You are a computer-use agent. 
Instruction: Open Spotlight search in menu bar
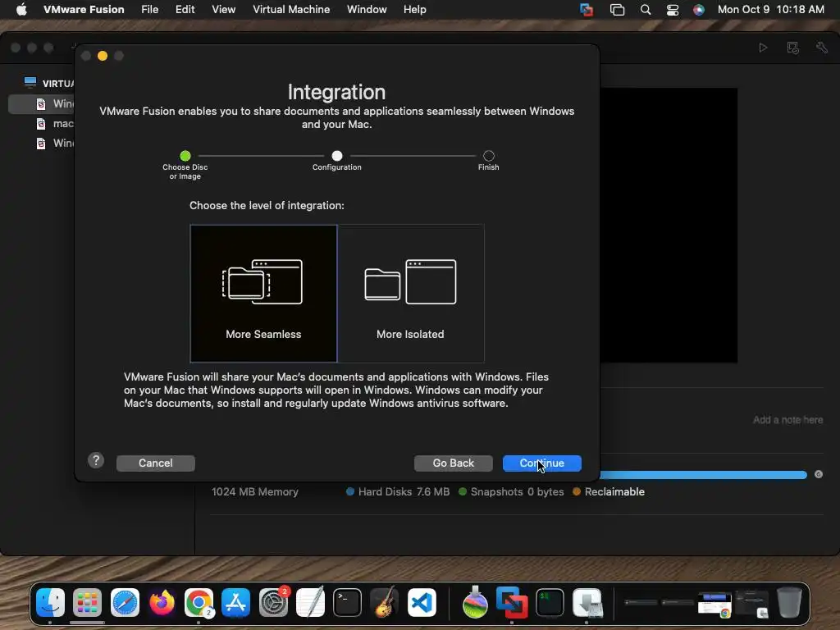[646, 10]
